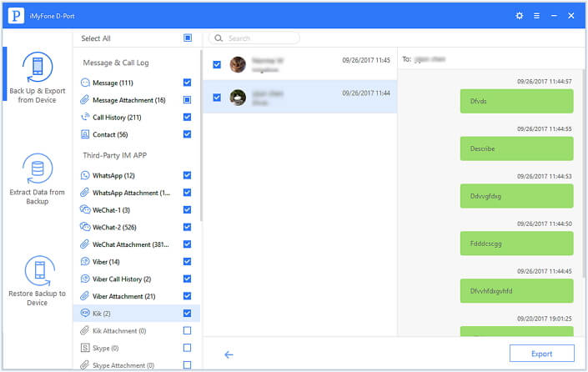The image size is (588, 372).
Task: Click the WeChat-2 icon
Action: (x=85, y=227)
